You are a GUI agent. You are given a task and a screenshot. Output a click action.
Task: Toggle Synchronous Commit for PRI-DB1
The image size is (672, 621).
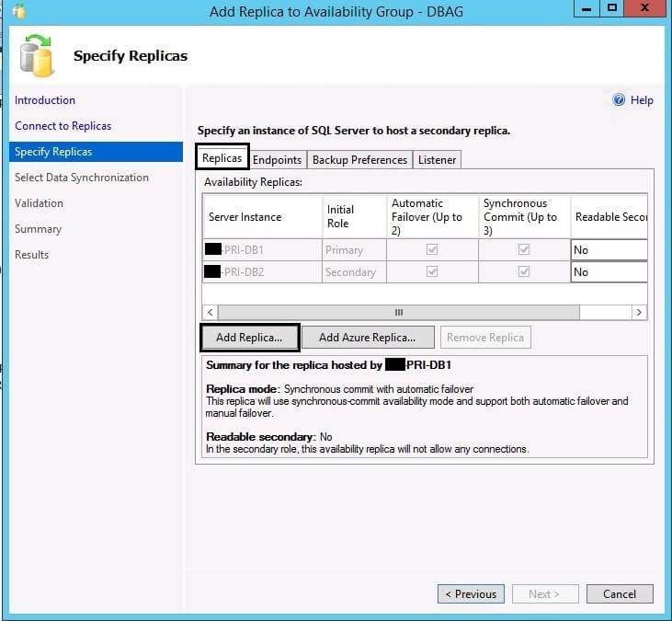(x=524, y=250)
